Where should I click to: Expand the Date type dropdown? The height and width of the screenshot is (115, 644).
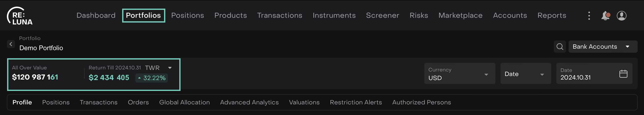(x=525, y=74)
